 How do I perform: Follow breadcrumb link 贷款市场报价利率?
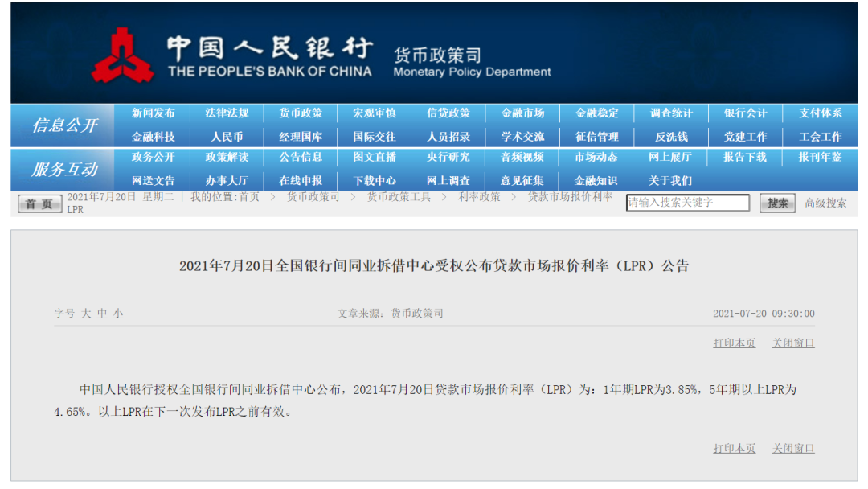[x=570, y=197]
